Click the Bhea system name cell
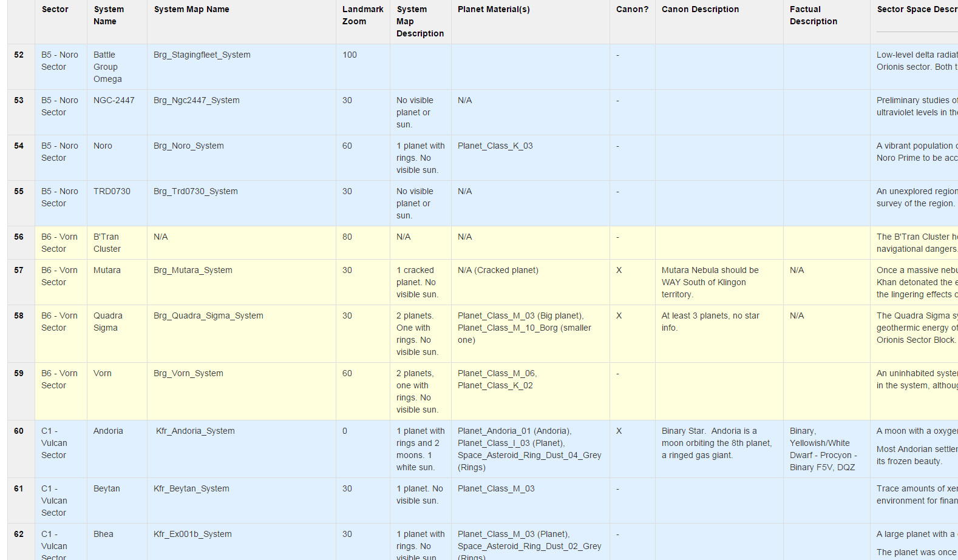 click(x=117, y=542)
